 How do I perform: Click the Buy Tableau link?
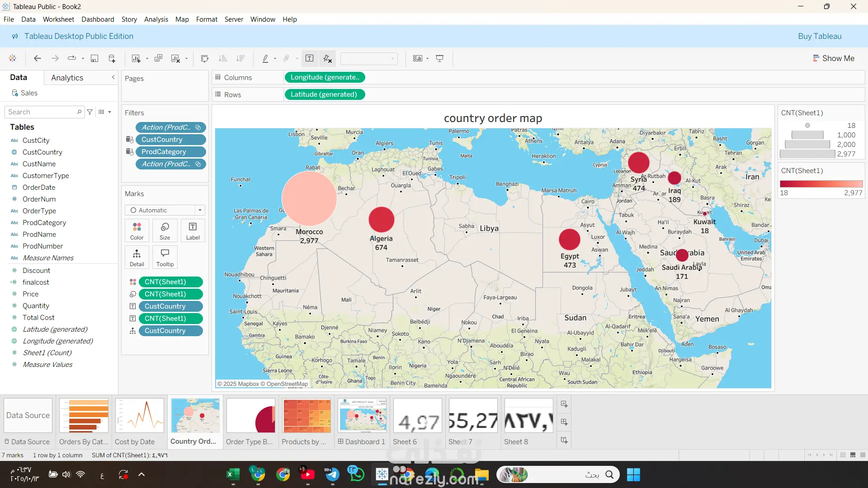click(x=819, y=36)
